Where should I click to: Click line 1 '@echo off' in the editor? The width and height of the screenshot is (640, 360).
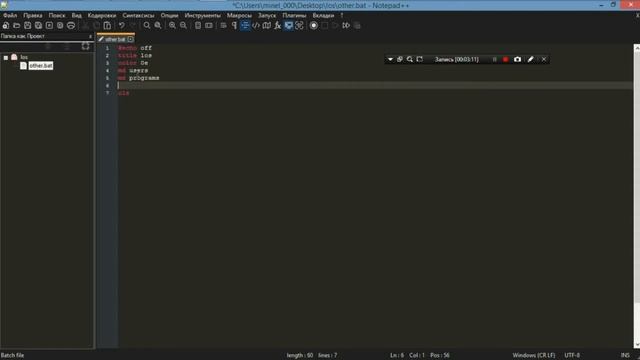pyautogui.click(x=135, y=48)
